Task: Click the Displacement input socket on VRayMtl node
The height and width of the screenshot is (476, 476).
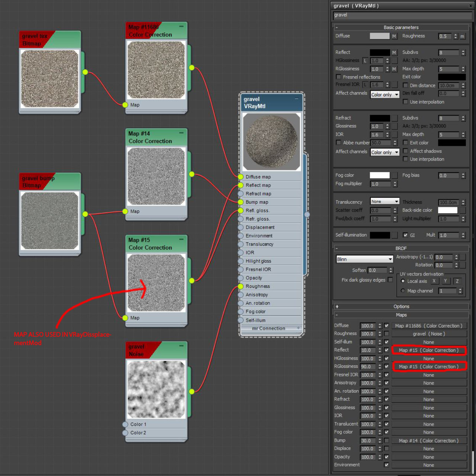Action: (241, 227)
